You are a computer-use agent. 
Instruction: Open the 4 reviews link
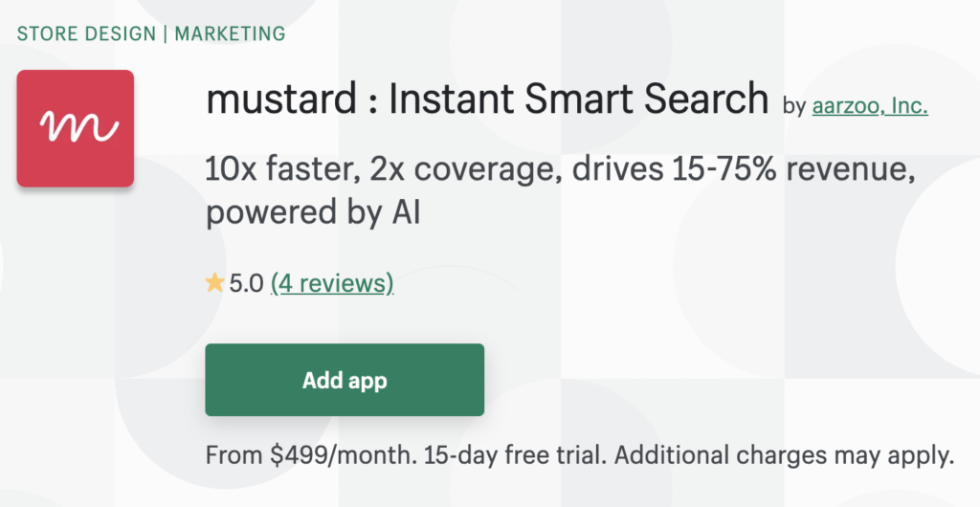pos(332,283)
